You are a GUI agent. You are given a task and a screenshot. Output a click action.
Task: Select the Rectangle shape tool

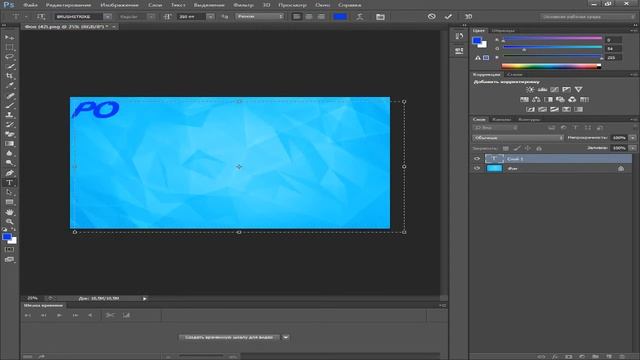click(x=9, y=202)
